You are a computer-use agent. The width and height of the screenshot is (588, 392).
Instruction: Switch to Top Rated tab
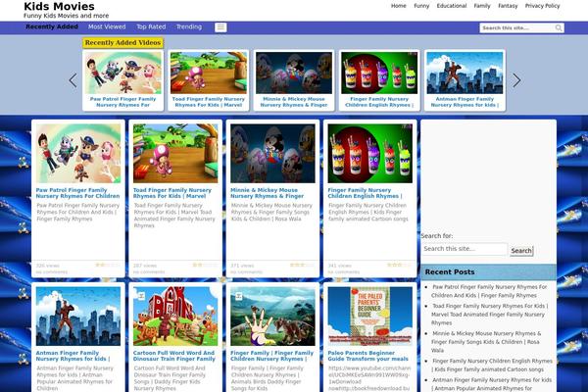point(151,27)
